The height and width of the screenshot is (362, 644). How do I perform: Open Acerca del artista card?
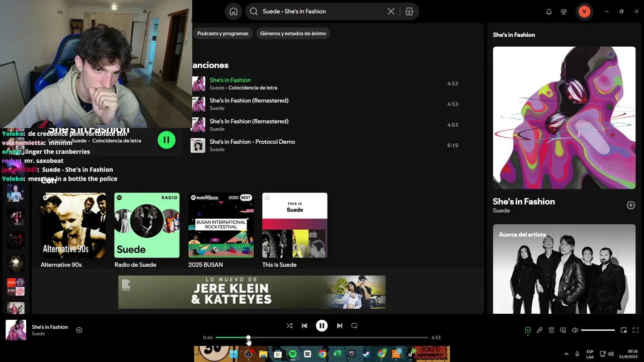tap(564, 269)
